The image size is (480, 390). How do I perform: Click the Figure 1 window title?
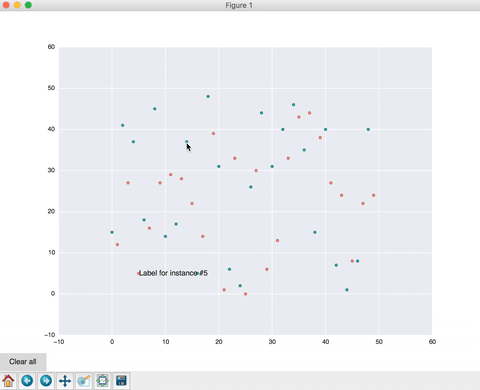pos(239,5)
